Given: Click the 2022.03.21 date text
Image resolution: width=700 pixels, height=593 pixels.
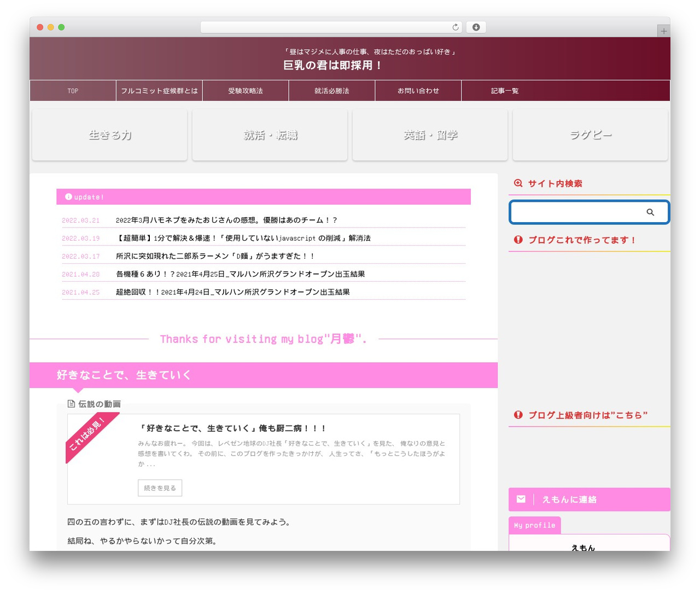Looking at the screenshot, I should pyautogui.click(x=80, y=220).
